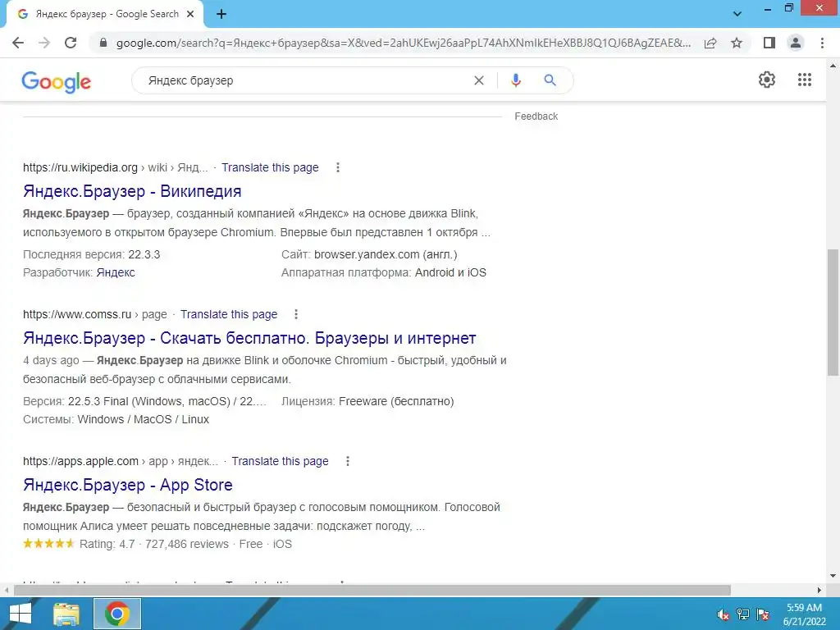840x630 pixels.
Task: Close the Яндекс браузер tab
Action: point(190,14)
